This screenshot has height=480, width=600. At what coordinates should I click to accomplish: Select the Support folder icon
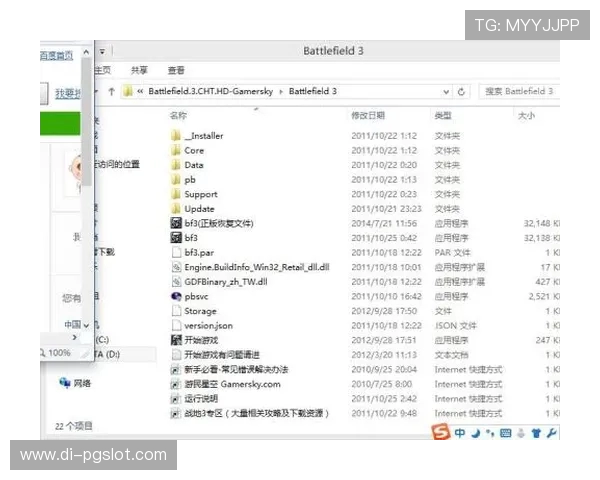click(176, 194)
